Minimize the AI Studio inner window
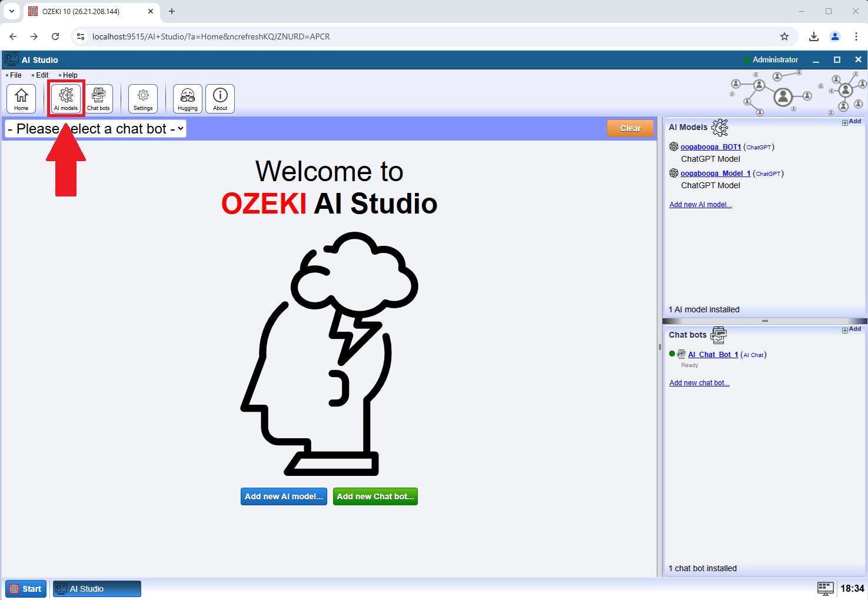The height and width of the screenshot is (600, 868). click(816, 60)
